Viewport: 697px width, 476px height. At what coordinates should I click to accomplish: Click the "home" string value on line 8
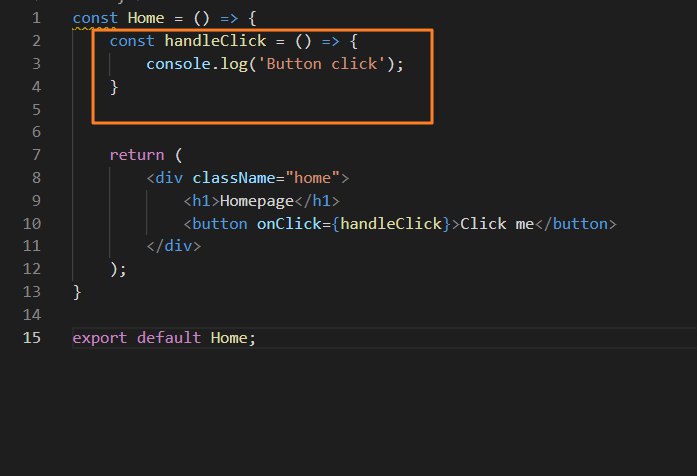point(312,178)
